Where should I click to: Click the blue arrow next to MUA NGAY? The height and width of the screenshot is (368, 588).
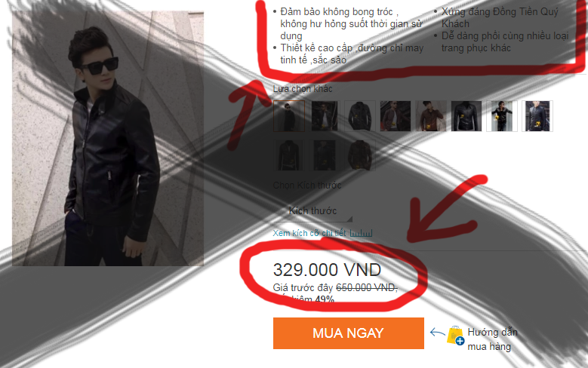[437, 333]
